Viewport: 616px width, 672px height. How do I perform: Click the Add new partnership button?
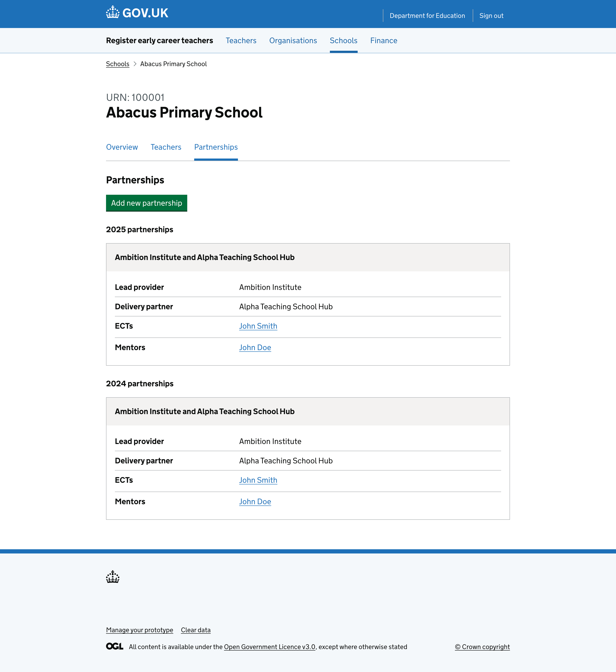click(146, 203)
